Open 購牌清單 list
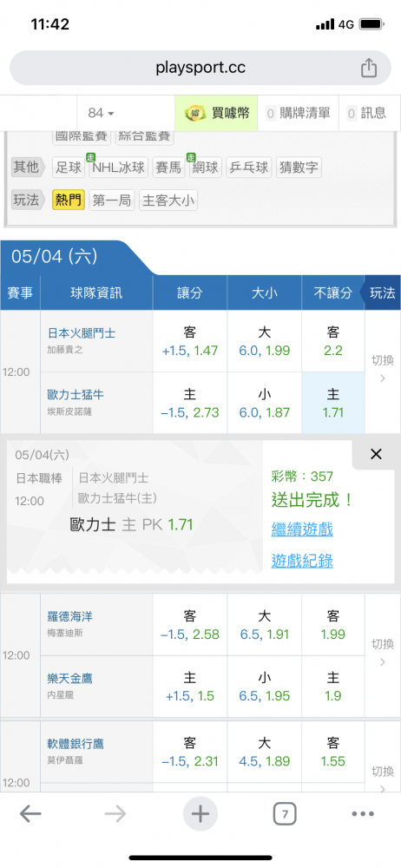The width and height of the screenshot is (401, 868). pyautogui.click(x=299, y=114)
